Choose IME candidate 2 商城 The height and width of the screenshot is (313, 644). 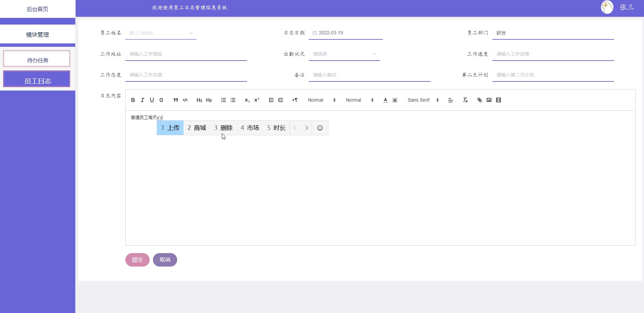197,128
